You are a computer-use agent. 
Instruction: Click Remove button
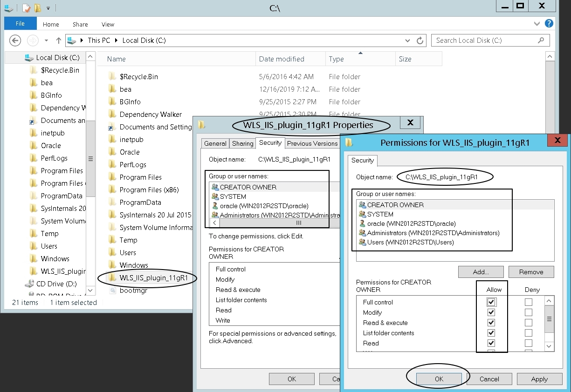531,272
